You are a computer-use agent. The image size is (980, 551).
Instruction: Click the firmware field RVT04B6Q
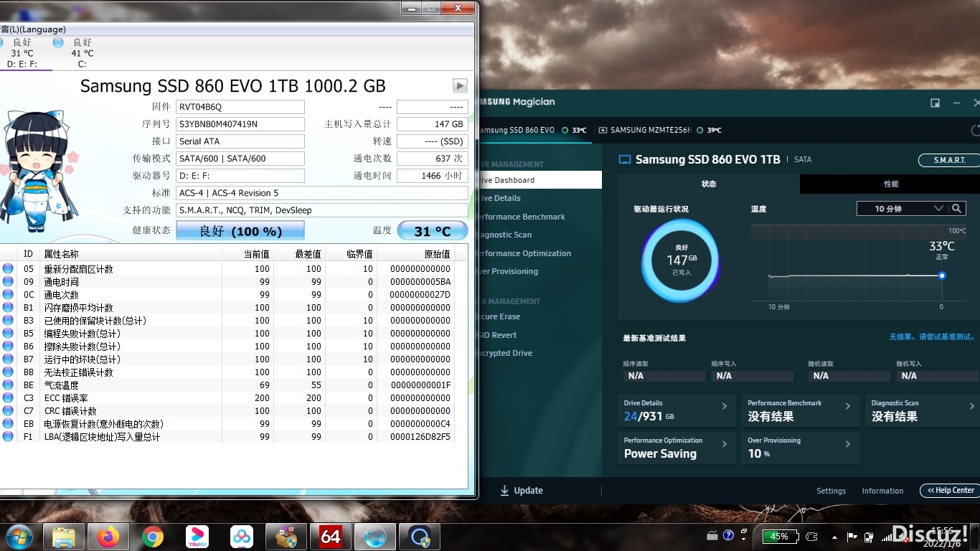pos(240,107)
